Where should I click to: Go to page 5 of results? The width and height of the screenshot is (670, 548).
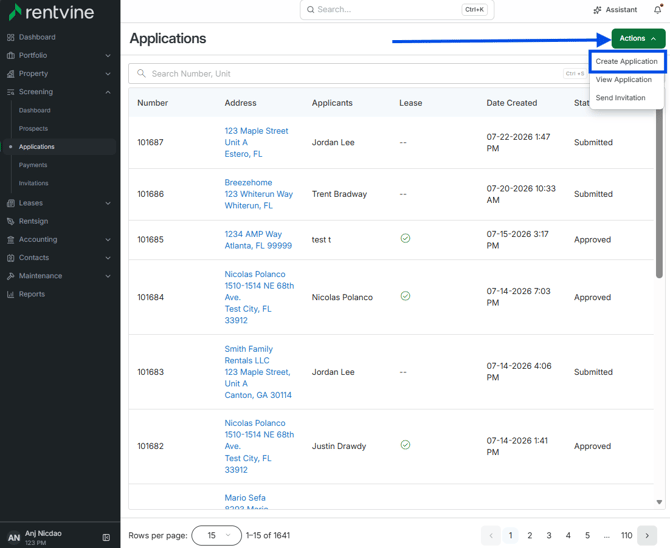click(x=587, y=536)
